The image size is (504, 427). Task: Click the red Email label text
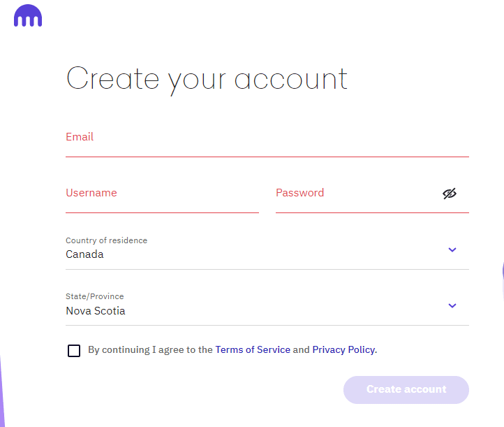[80, 137]
